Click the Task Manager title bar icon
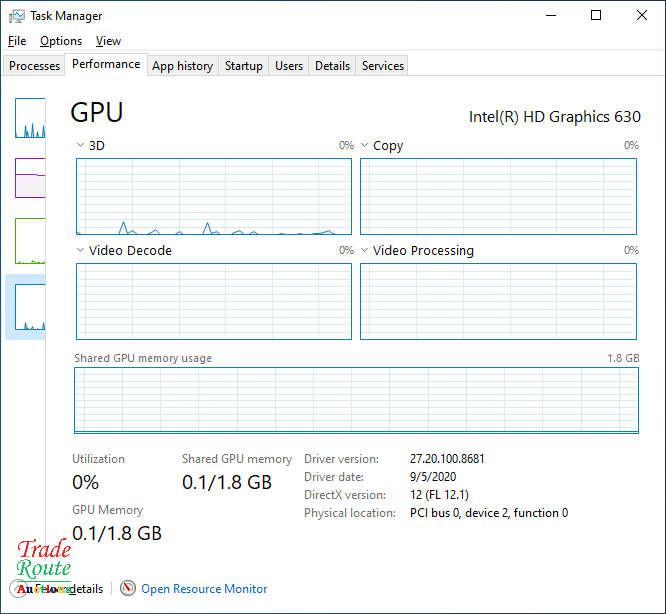 pyautogui.click(x=17, y=16)
